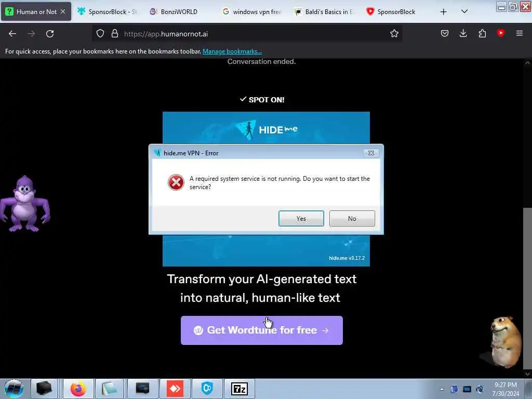Go back to the previous page
This screenshot has height=399, width=532.
(x=12, y=34)
